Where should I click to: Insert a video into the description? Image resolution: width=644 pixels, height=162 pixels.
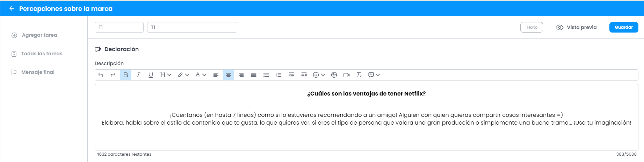pos(347,75)
